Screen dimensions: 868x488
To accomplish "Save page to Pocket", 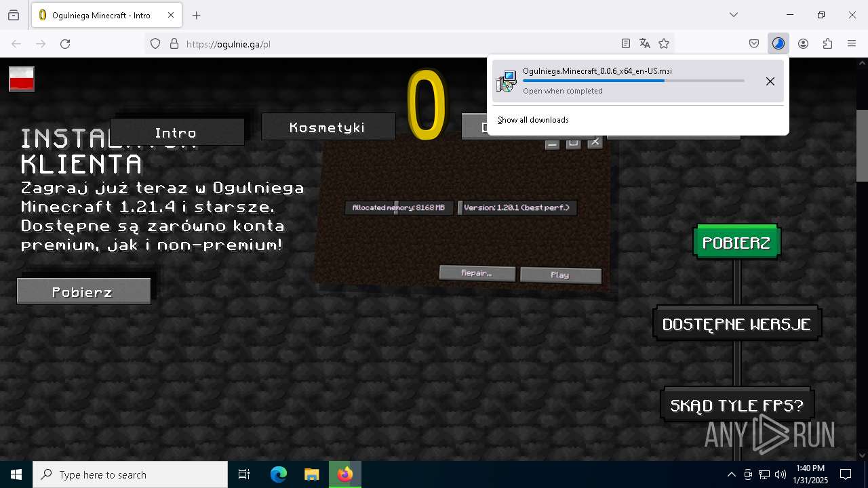I will (x=754, y=43).
